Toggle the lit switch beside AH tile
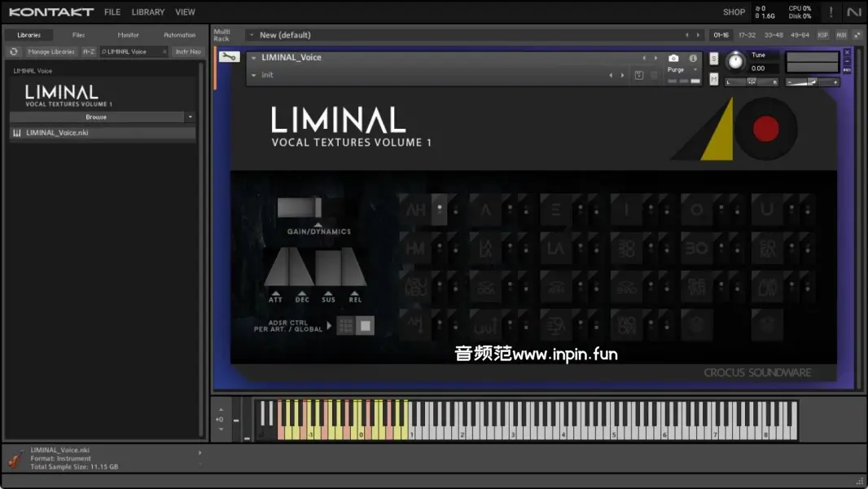This screenshot has width=868, height=489. pos(440,209)
